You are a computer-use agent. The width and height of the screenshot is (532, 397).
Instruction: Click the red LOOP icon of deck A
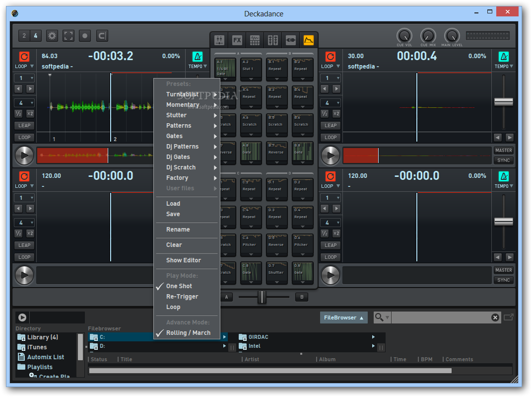24,56
